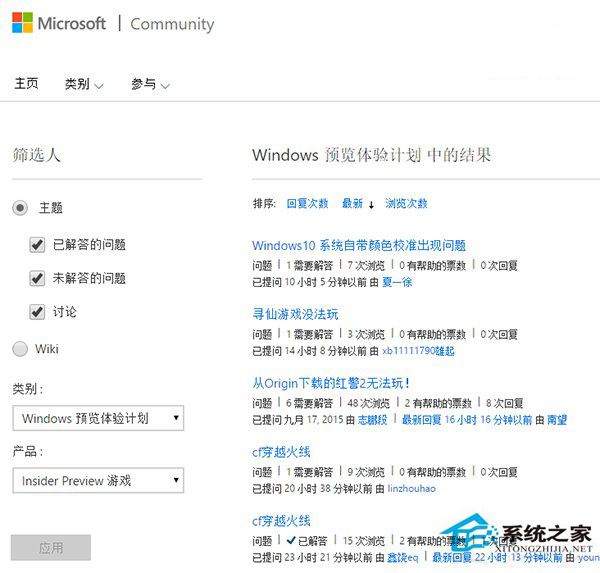Open the Insider Preview 游戏 product dropdown
The width and height of the screenshot is (600, 573).
(98, 480)
